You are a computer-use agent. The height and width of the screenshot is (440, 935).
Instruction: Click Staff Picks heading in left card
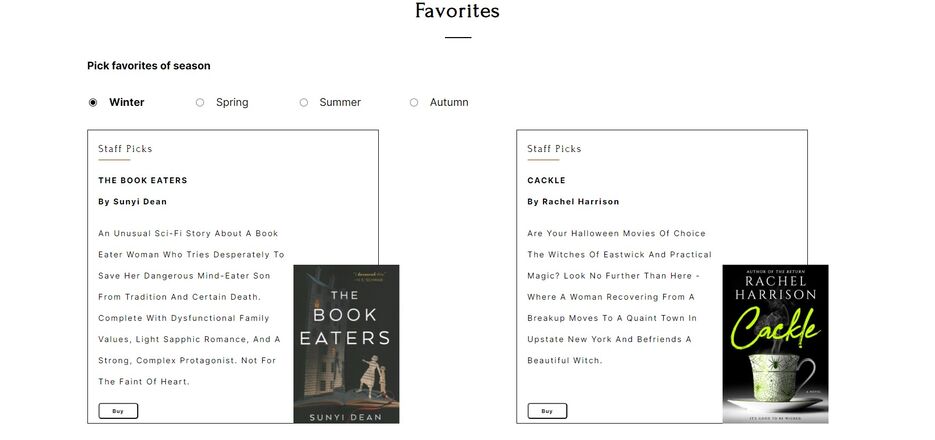125,148
